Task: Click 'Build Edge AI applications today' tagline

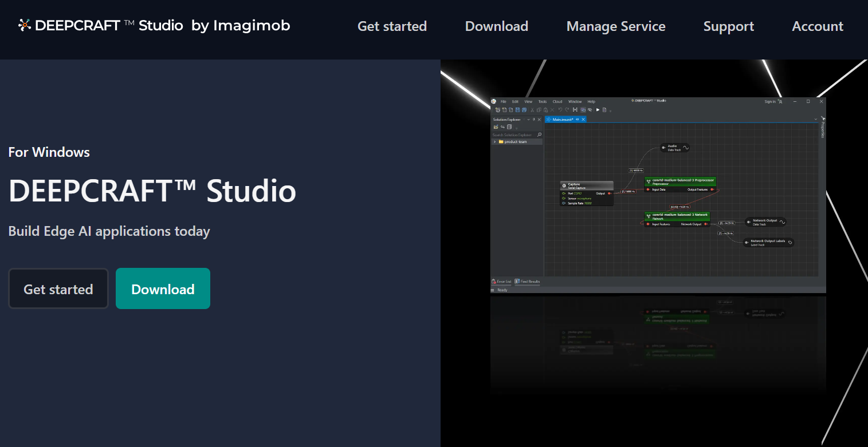Action: tap(109, 231)
